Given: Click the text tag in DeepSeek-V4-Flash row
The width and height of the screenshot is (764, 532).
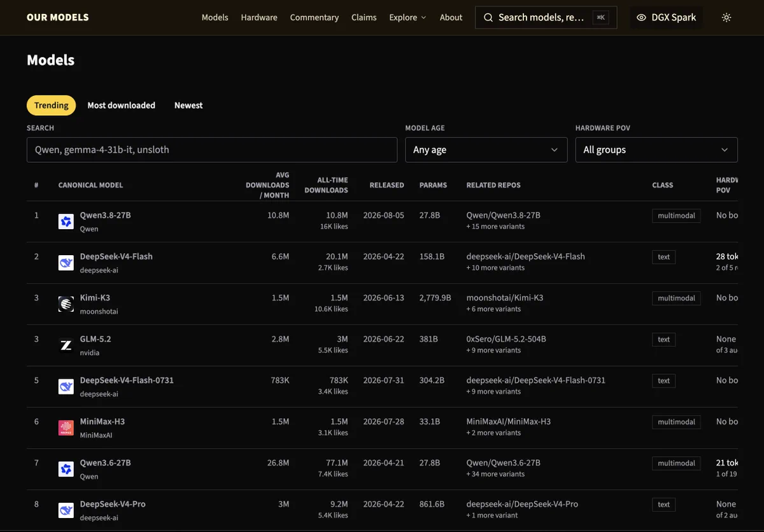Looking at the screenshot, I should click(x=664, y=257).
